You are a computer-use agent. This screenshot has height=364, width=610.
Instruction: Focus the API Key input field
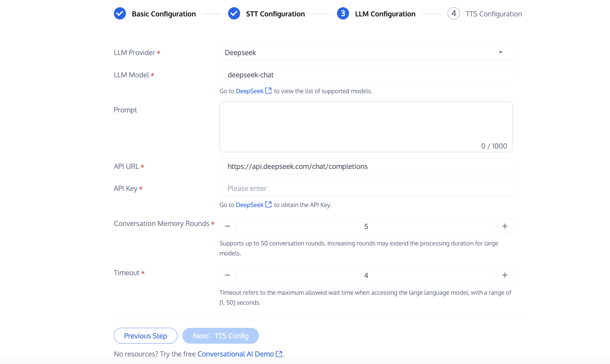click(366, 188)
